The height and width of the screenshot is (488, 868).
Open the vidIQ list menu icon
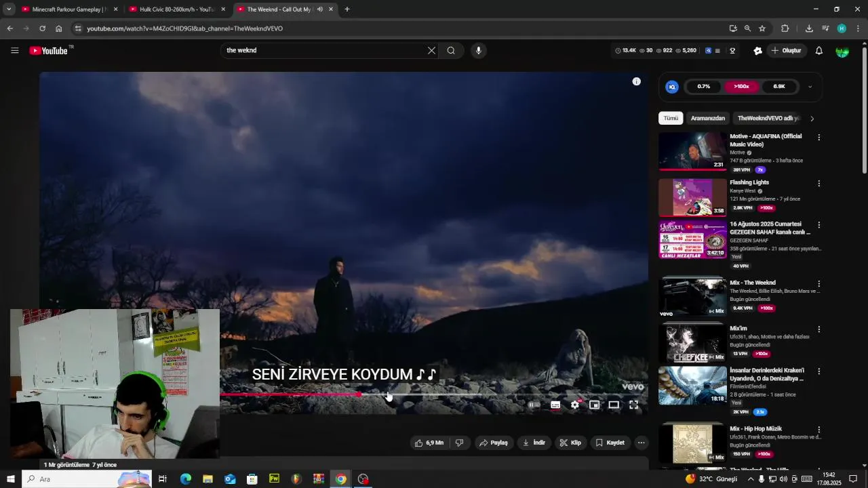pos(717,51)
